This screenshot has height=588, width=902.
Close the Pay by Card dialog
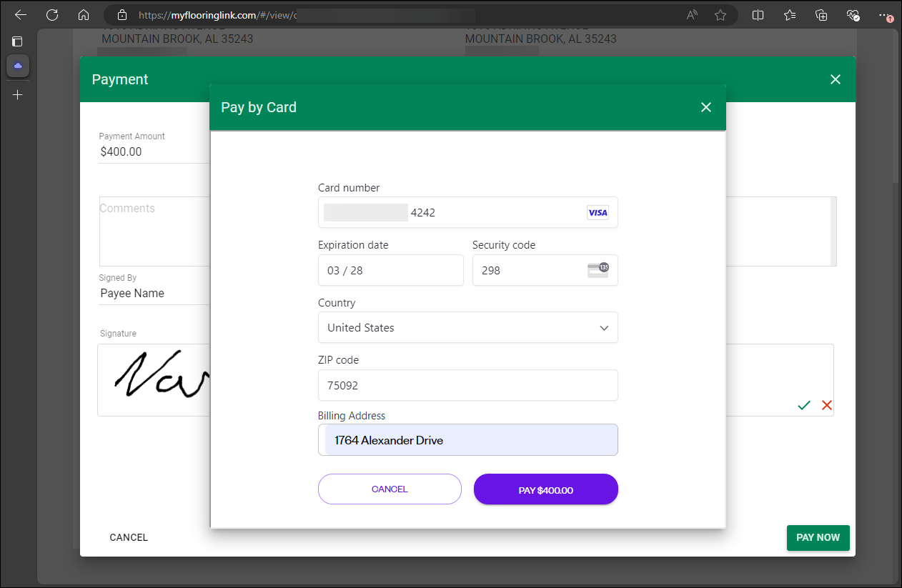pos(706,107)
